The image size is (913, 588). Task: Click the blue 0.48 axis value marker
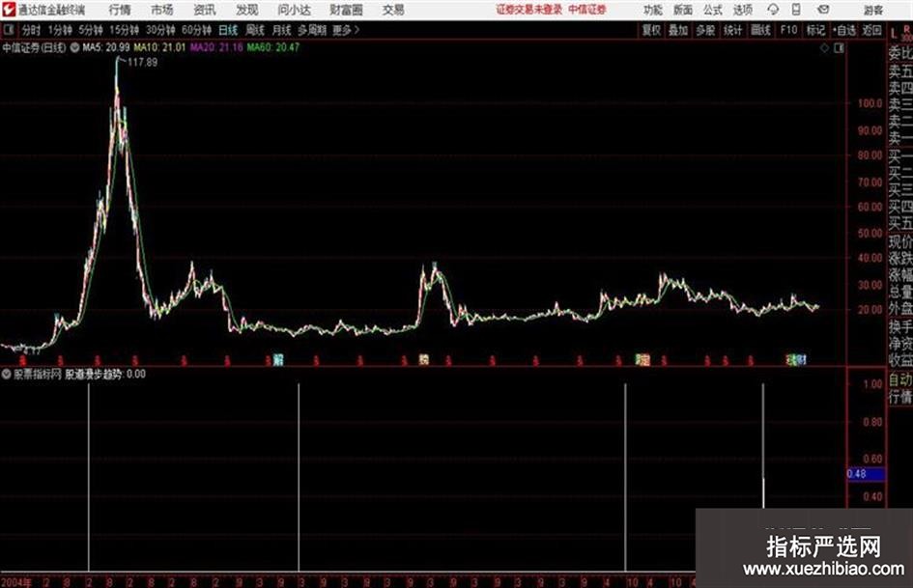(x=866, y=474)
